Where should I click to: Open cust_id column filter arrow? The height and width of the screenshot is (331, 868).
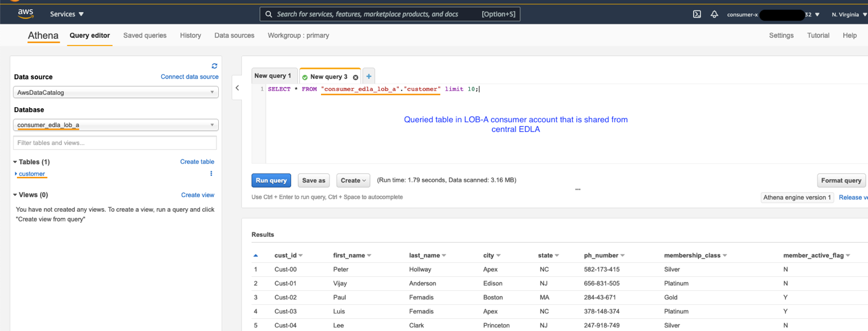point(300,256)
